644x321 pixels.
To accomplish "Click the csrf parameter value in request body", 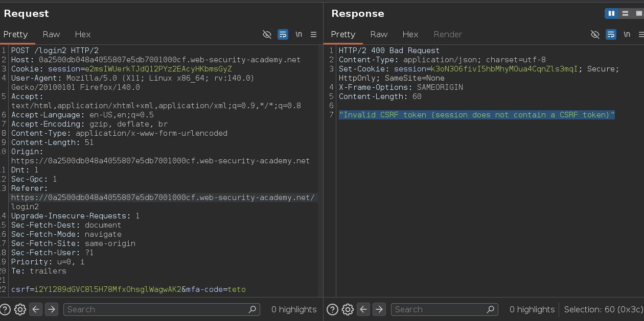I will (x=108, y=289).
